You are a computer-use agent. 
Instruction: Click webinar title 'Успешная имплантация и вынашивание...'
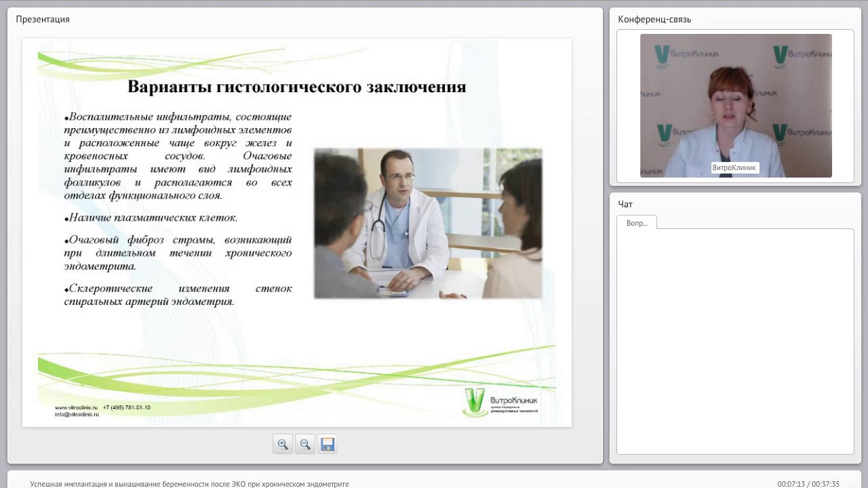point(189,484)
